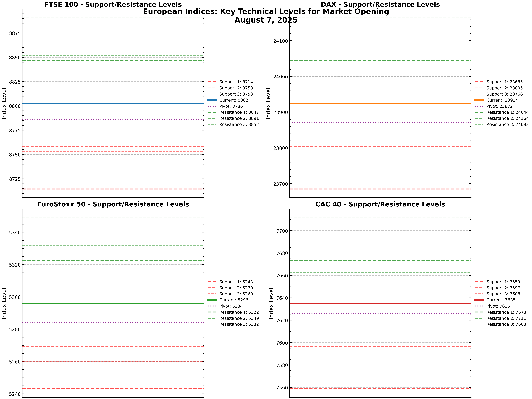Click the DAX chart title

tap(380, 4)
